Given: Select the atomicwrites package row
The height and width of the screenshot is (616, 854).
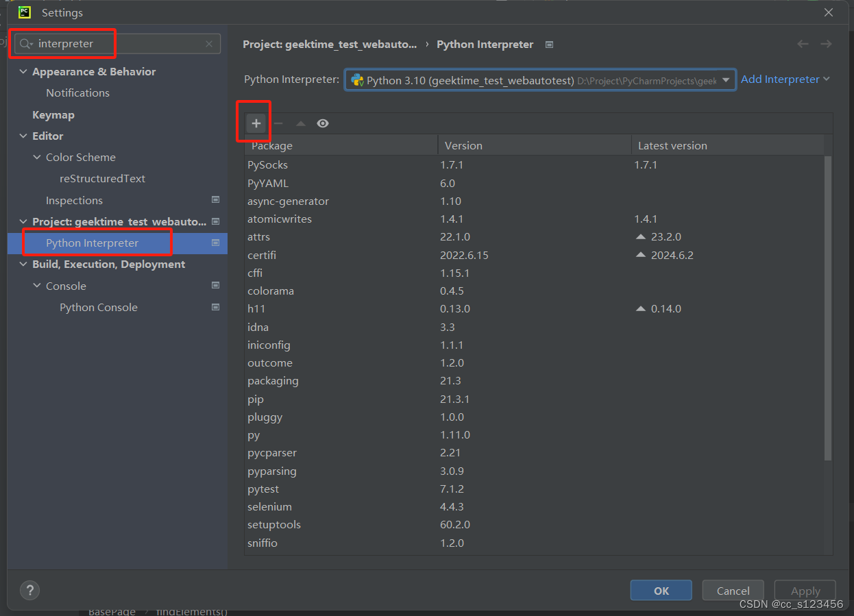Looking at the screenshot, I should (x=535, y=219).
